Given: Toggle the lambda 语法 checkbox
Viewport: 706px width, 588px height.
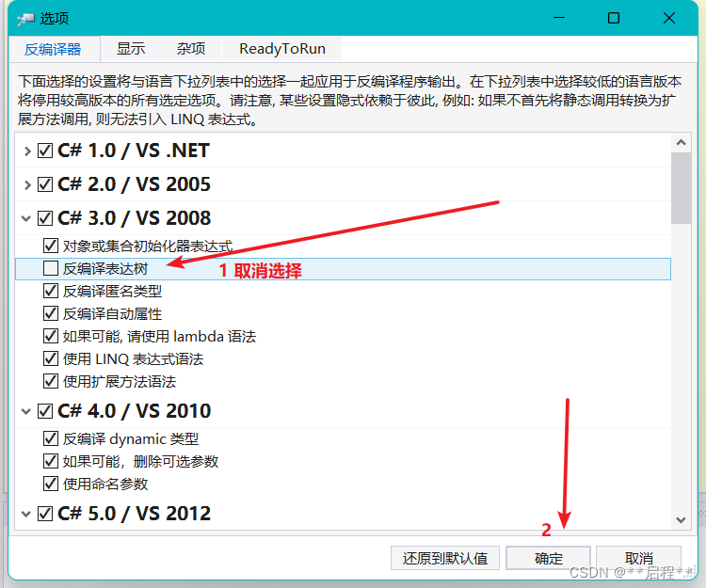Looking at the screenshot, I should tap(51, 336).
